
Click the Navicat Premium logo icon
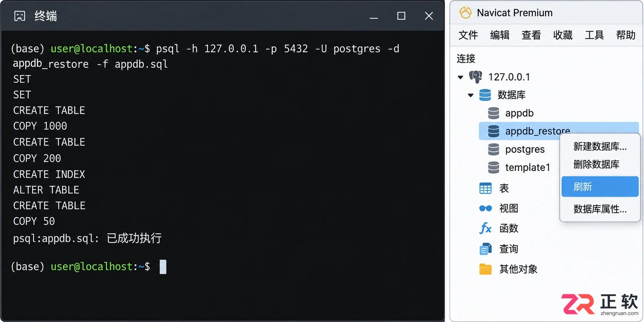click(x=465, y=13)
